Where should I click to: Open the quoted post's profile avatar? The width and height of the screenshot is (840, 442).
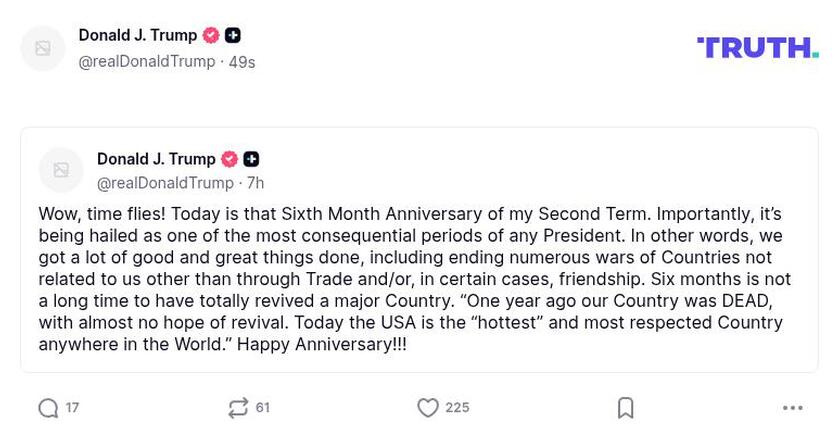pyautogui.click(x=61, y=170)
